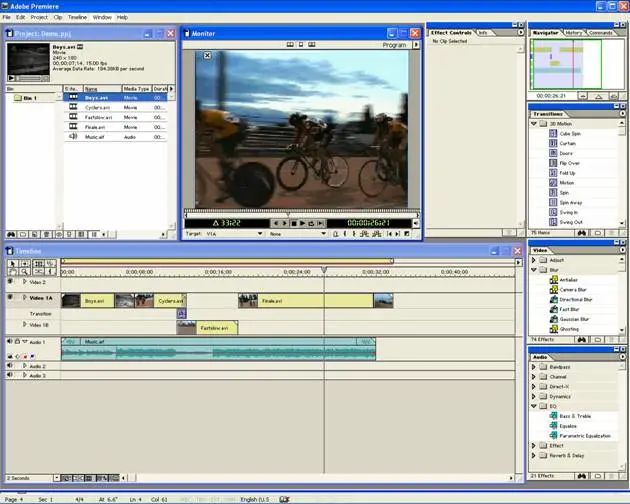The height and width of the screenshot is (504, 630).
Task: Open the File menu
Action: coord(6,17)
